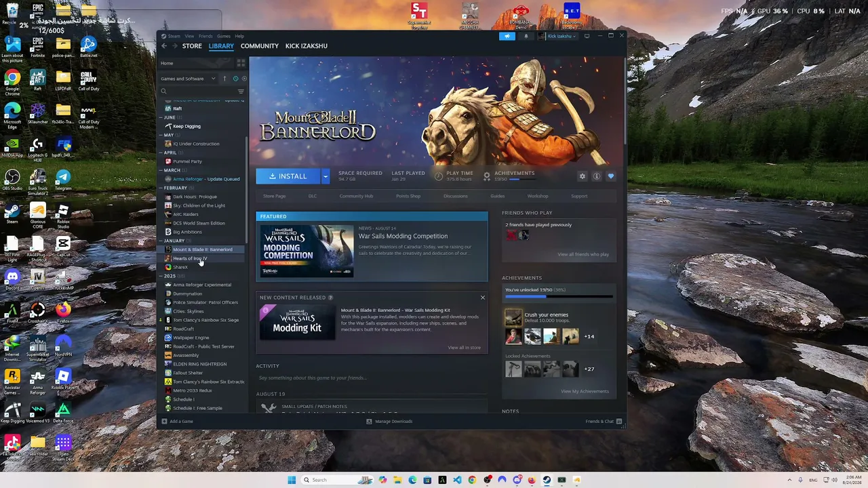868x488 pixels.
Task: Open Discord desktop shortcut
Action: (x=12, y=279)
